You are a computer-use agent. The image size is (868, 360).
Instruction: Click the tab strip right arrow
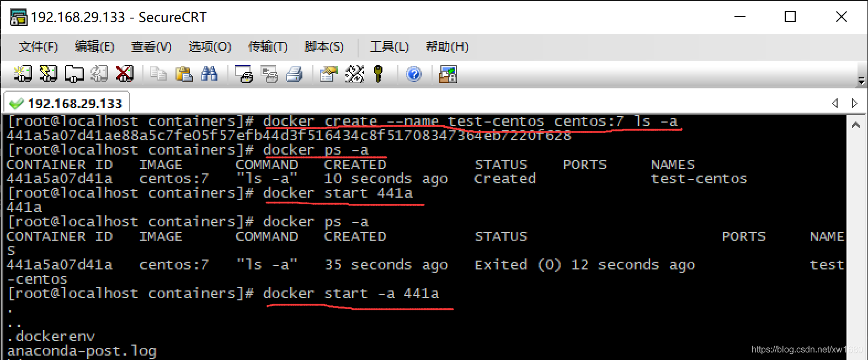[854, 103]
